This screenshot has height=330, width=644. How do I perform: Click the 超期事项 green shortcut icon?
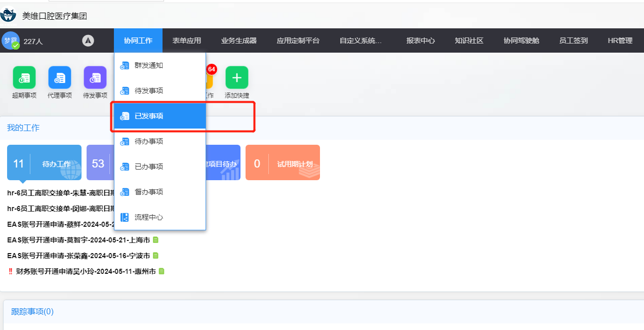point(24,77)
